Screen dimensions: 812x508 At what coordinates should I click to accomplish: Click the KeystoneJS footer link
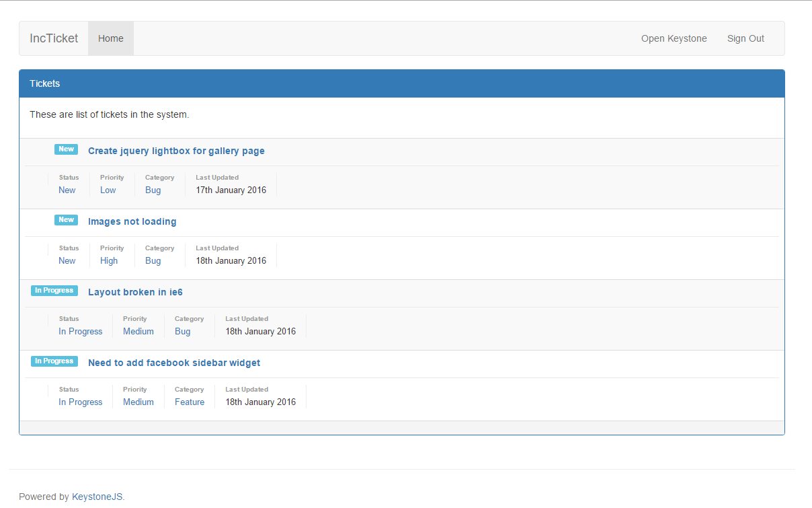click(97, 497)
